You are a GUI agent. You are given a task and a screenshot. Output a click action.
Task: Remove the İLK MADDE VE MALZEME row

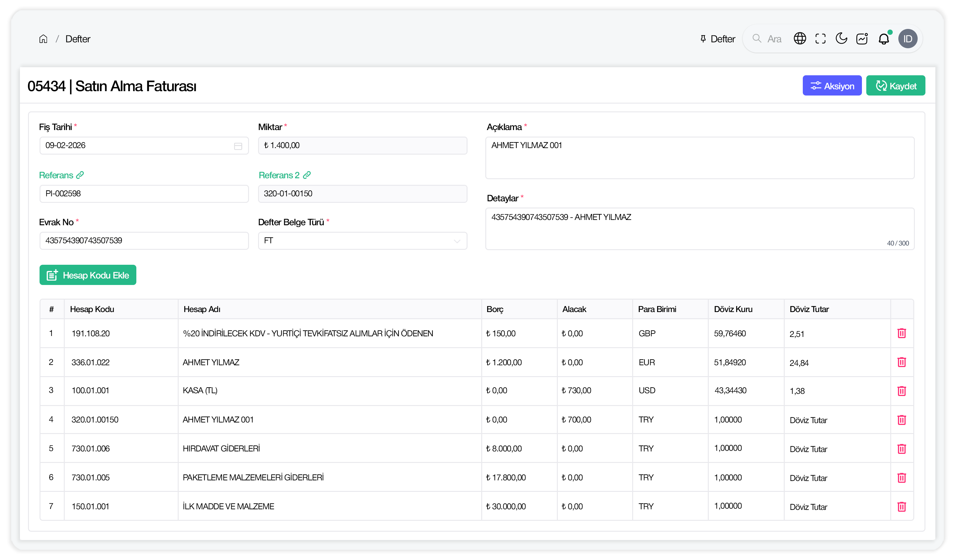pyautogui.click(x=901, y=506)
